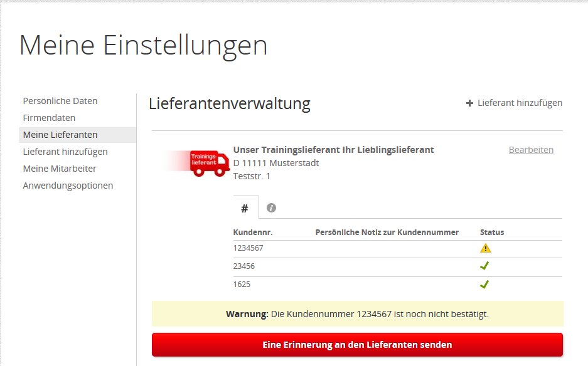Go to Firmendaten settings

pos(49,118)
